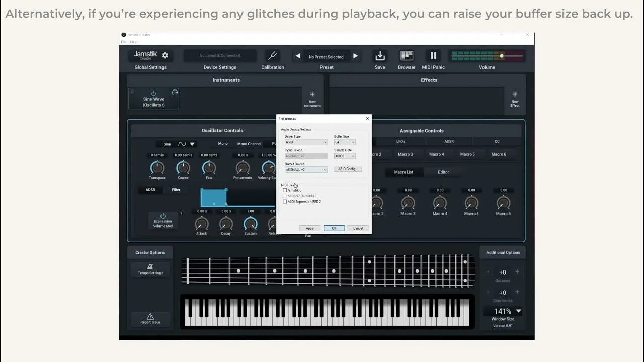
Task: Switch to Assignable Controls ADSR tab
Action: click(x=449, y=141)
